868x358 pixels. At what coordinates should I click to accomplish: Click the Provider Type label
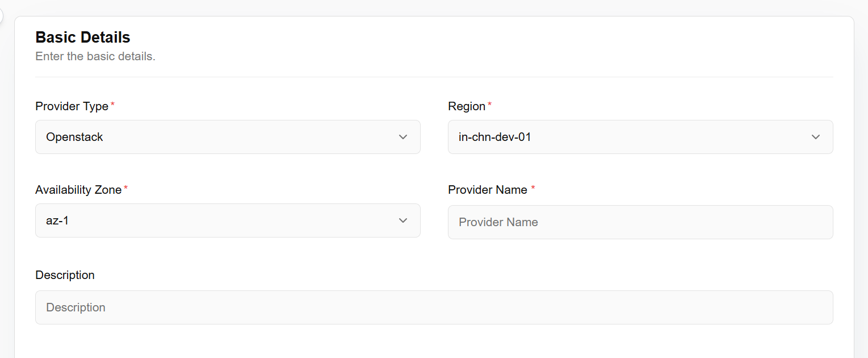click(x=72, y=106)
